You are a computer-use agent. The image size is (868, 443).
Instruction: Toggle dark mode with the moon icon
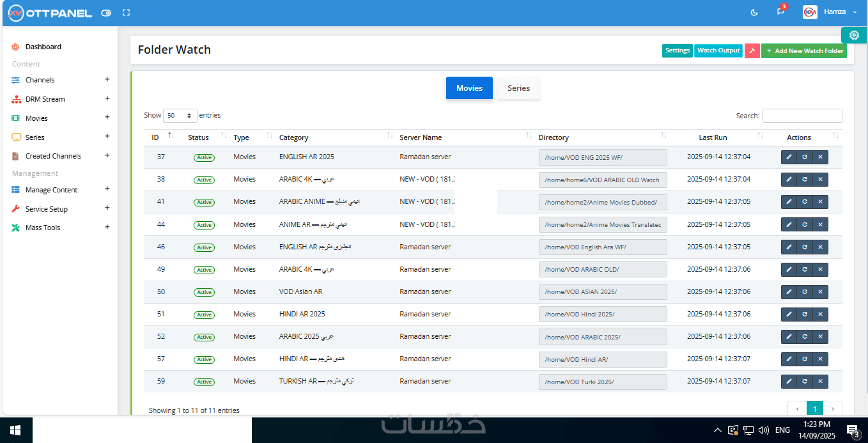tap(754, 12)
